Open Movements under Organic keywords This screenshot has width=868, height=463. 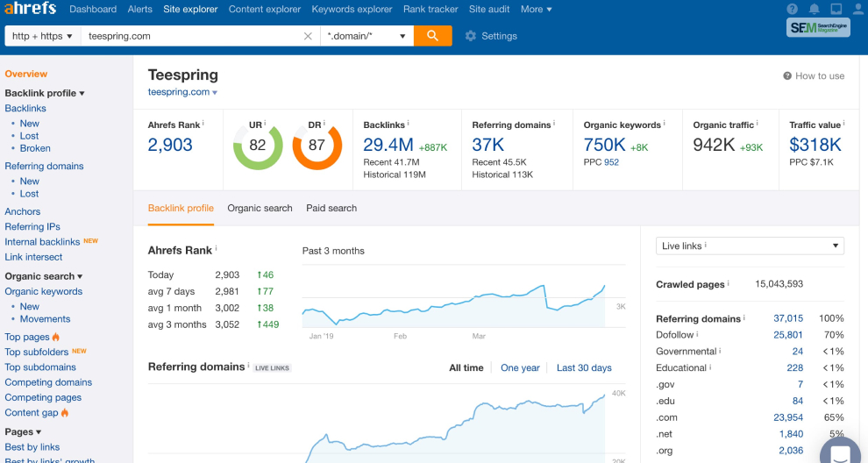click(45, 319)
